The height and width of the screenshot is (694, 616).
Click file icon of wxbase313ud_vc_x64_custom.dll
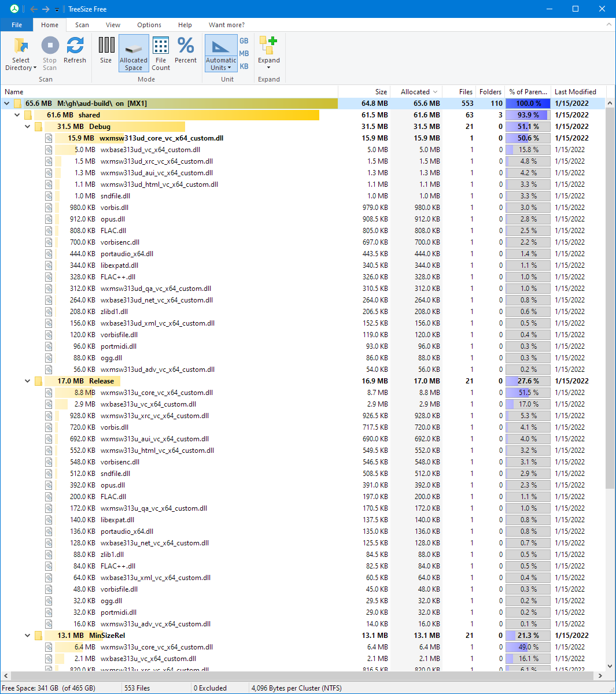(49, 150)
